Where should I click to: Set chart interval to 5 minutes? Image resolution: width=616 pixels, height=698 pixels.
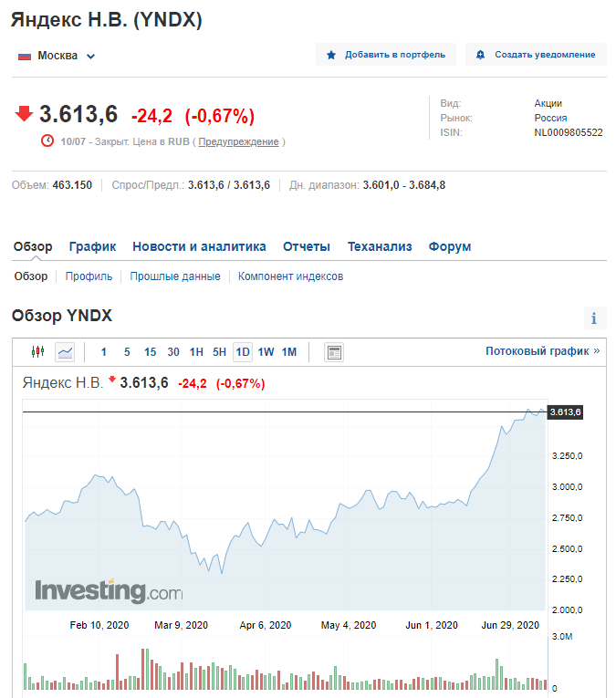point(127,352)
